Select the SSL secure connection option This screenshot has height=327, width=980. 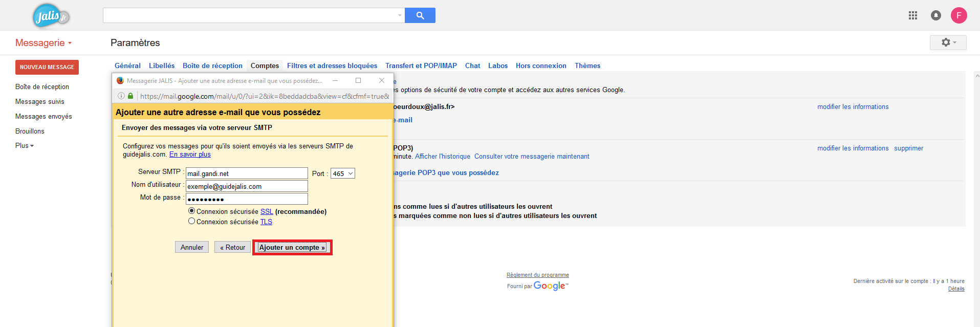coord(191,211)
